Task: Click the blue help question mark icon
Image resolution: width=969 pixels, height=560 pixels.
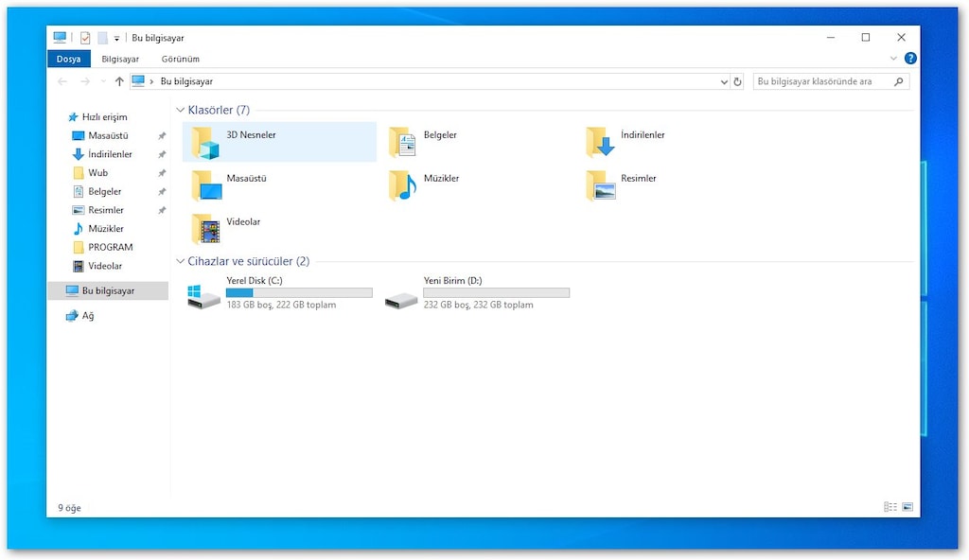Action: pyautogui.click(x=910, y=58)
